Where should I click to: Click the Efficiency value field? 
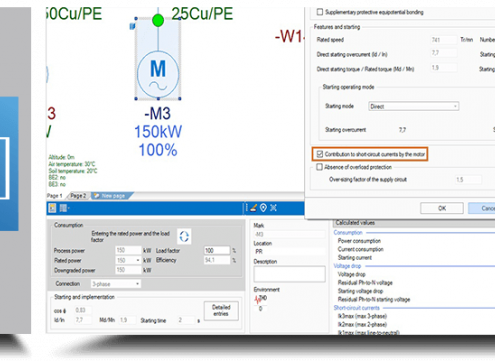217,260
